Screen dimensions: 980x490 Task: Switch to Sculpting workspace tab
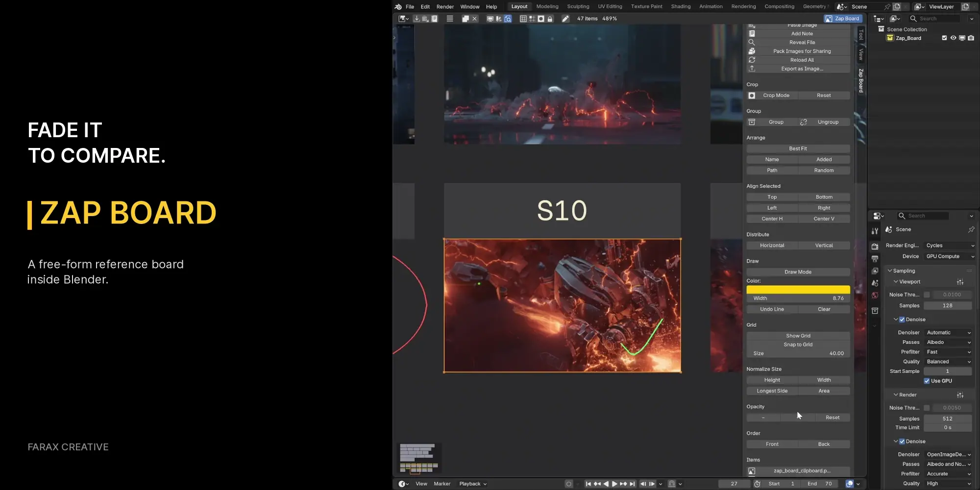(578, 7)
